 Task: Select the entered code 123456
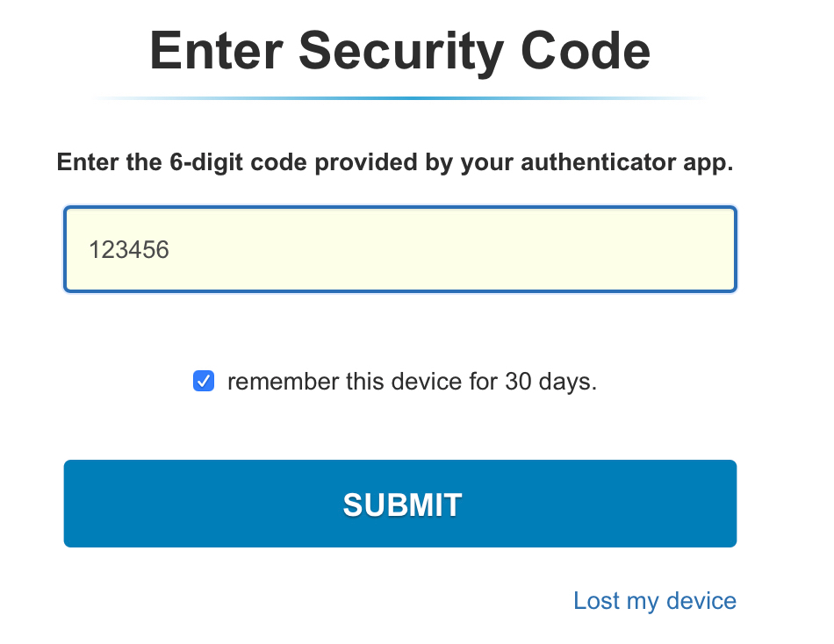(129, 249)
